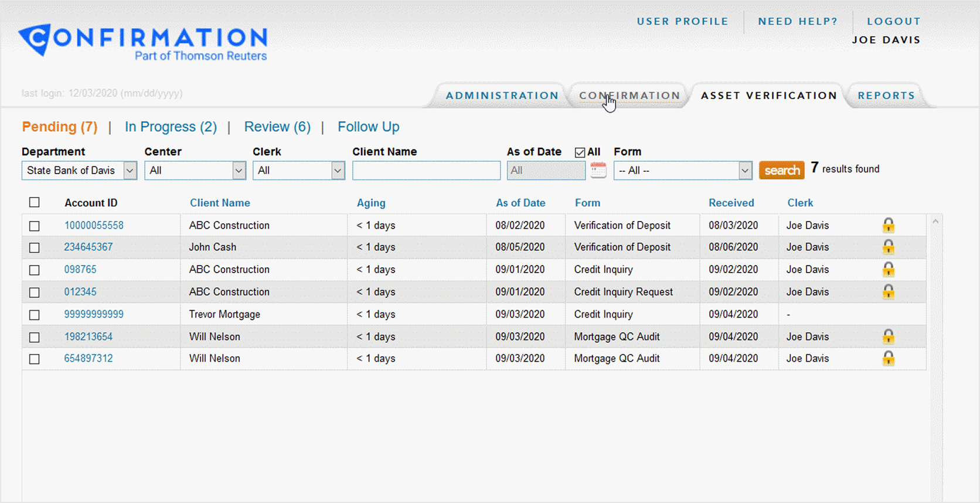Click the lock icon for account 234645367
Image resolution: width=980 pixels, height=503 pixels.
click(x=889, y=247)
